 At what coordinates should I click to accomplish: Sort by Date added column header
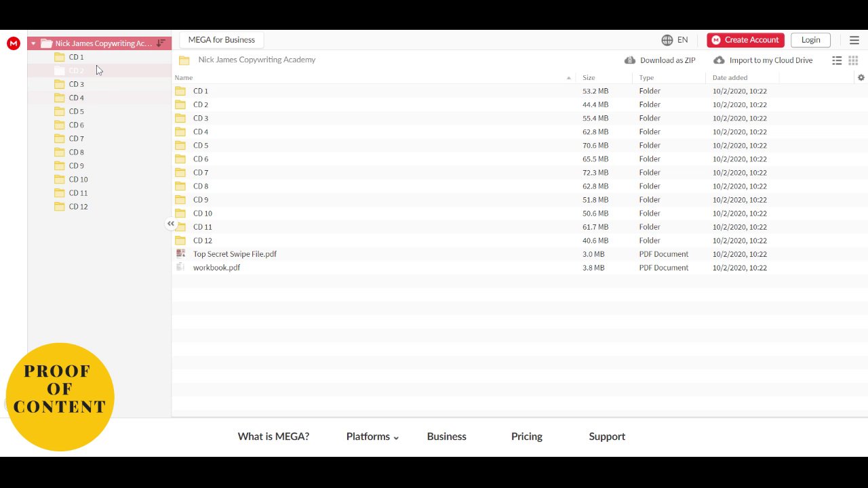pos(730,77)
